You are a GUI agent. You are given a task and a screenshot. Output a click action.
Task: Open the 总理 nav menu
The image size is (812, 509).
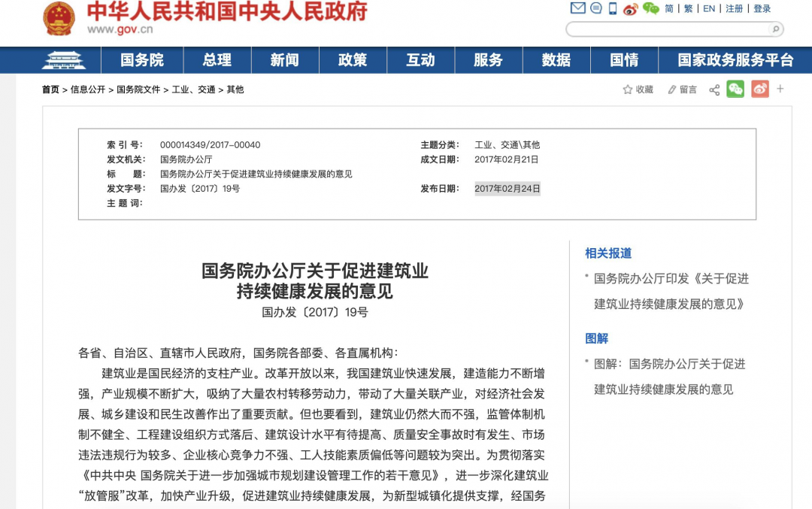217,60
